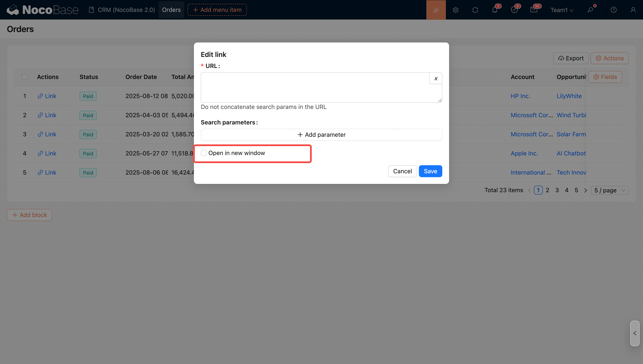Image resolution: width=643 pixels, height=364 pixels.
Task: Click the variable x button in URL field
Action: tap(435, 79)
